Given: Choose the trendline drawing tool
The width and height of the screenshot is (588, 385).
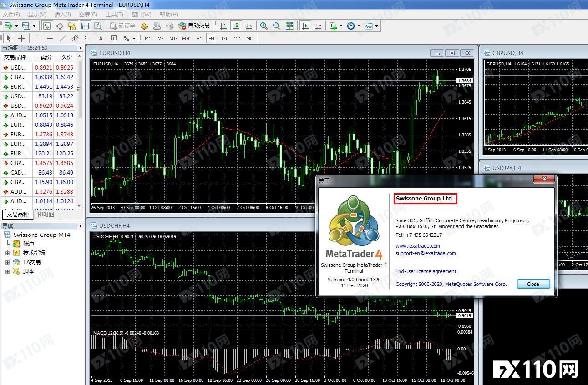Looking at the screenshot, I should click(63, 39).
